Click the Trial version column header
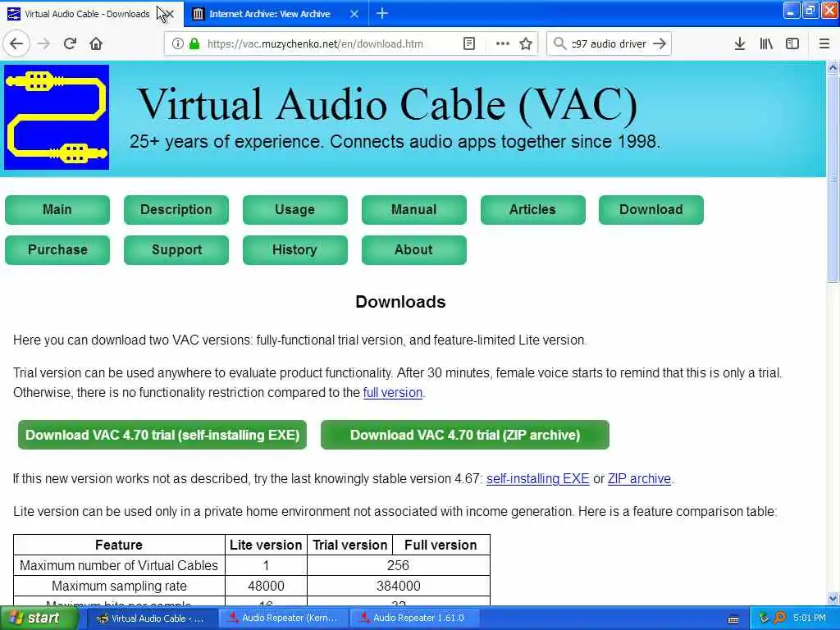The width and height of the screenshot is (840, 630). point(349,545)
